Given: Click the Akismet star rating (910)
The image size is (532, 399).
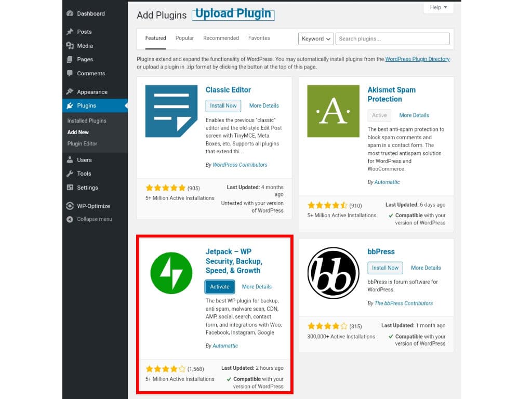Looking at the screenshot, I should tap(327, 205).
